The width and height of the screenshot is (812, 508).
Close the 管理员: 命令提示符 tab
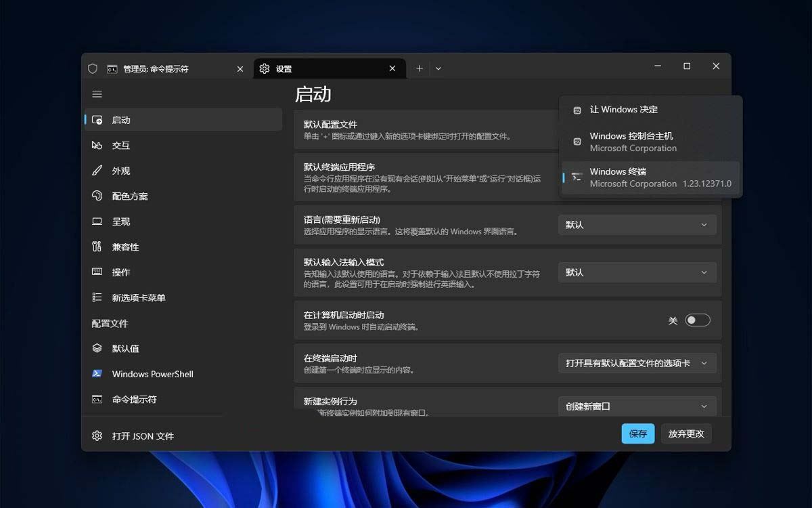pyautogui.click(x=240, y=68)
